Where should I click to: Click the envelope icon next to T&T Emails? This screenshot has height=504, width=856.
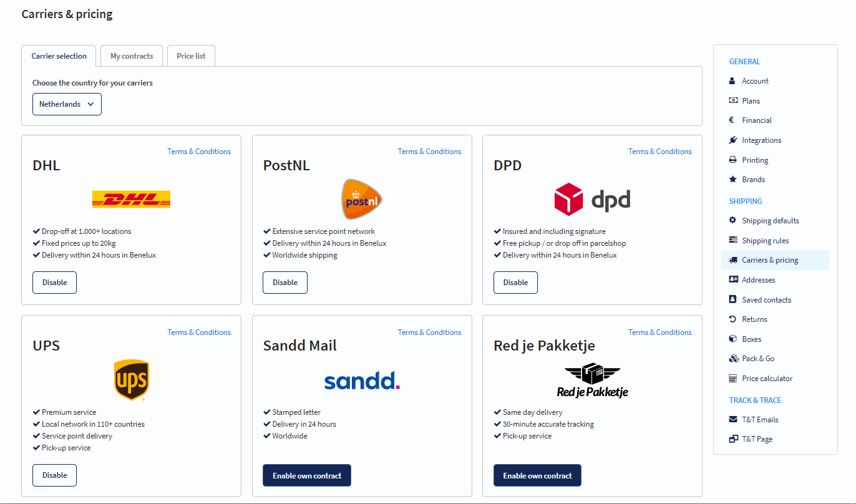(x=733, y=419)
